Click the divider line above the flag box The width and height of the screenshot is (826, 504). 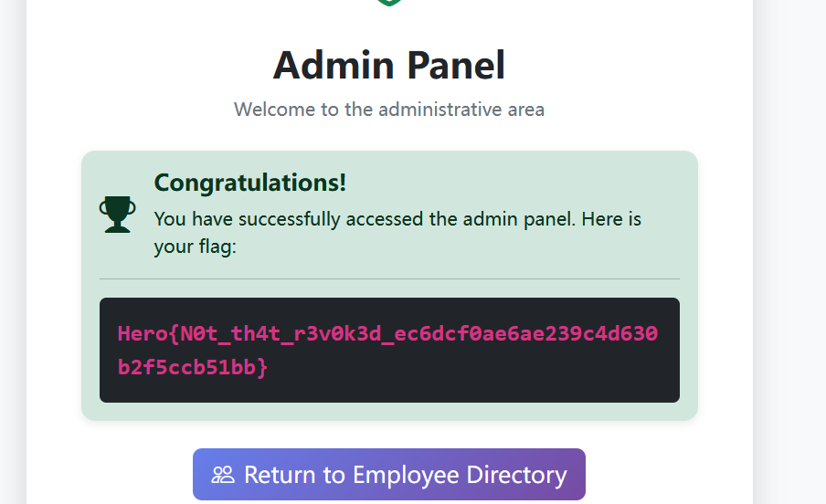[388, 278]
